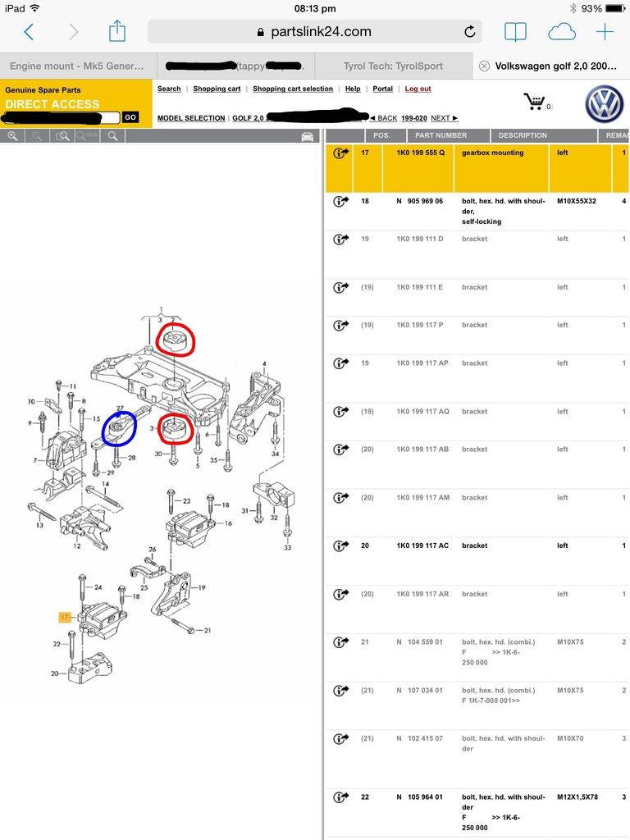The width and height of the screenshot is (630, 840).
Task: Open info icon for bolt N 105 964 01
Action: click(340, 797)
